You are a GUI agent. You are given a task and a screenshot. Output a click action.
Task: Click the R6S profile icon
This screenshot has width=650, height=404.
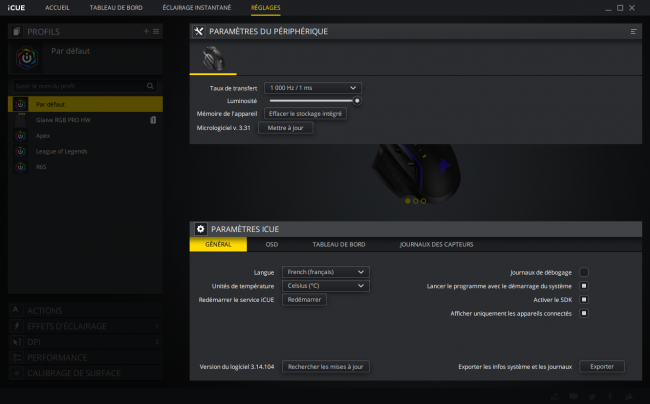click(x=20, y=167)
